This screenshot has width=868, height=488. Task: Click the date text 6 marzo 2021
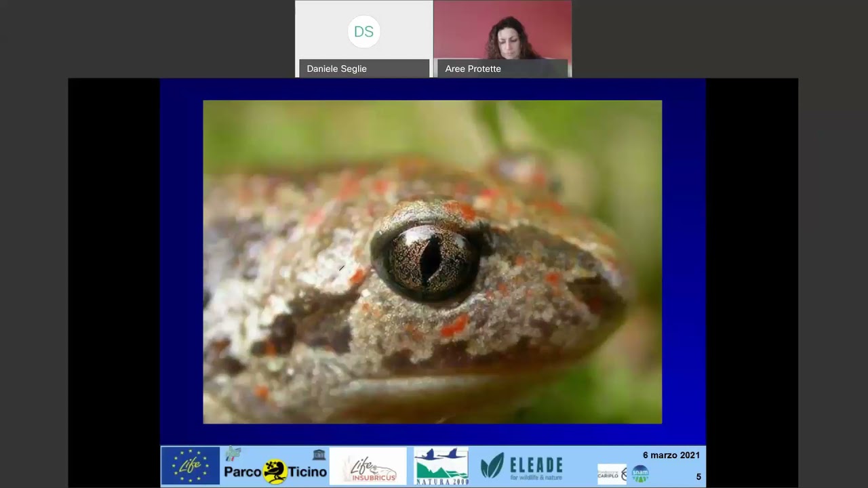coord(671,455)
